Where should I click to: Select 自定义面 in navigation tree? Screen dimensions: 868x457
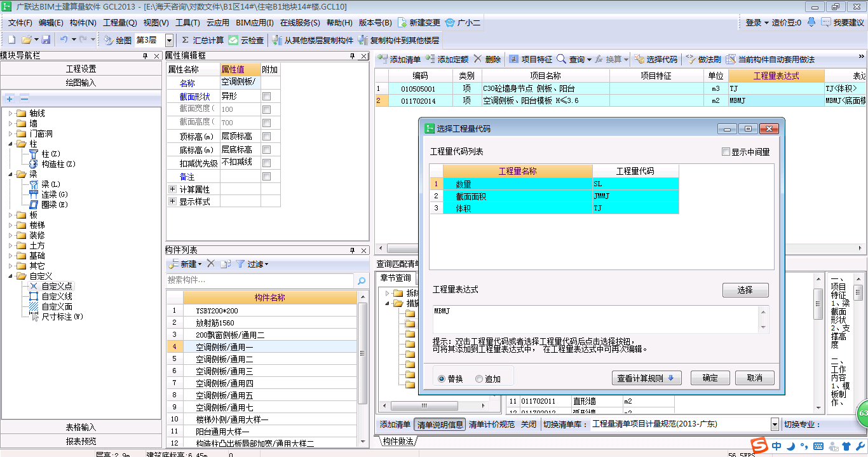[57, 306]
